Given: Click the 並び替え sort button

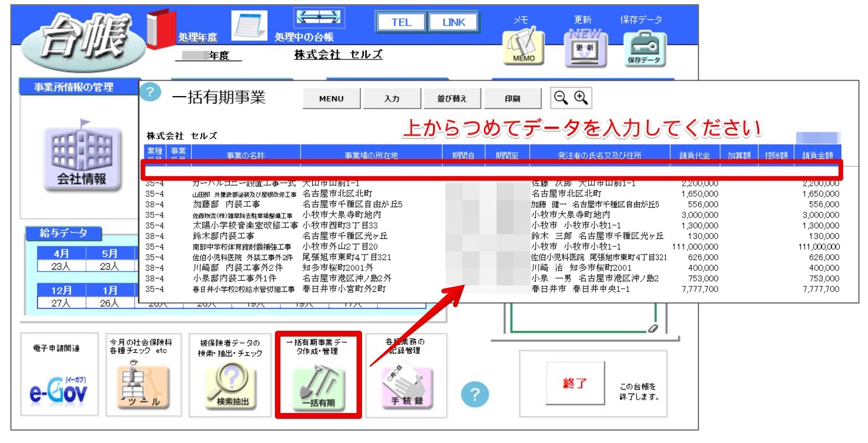Looking at the screenshot, I should pos(451,98).
